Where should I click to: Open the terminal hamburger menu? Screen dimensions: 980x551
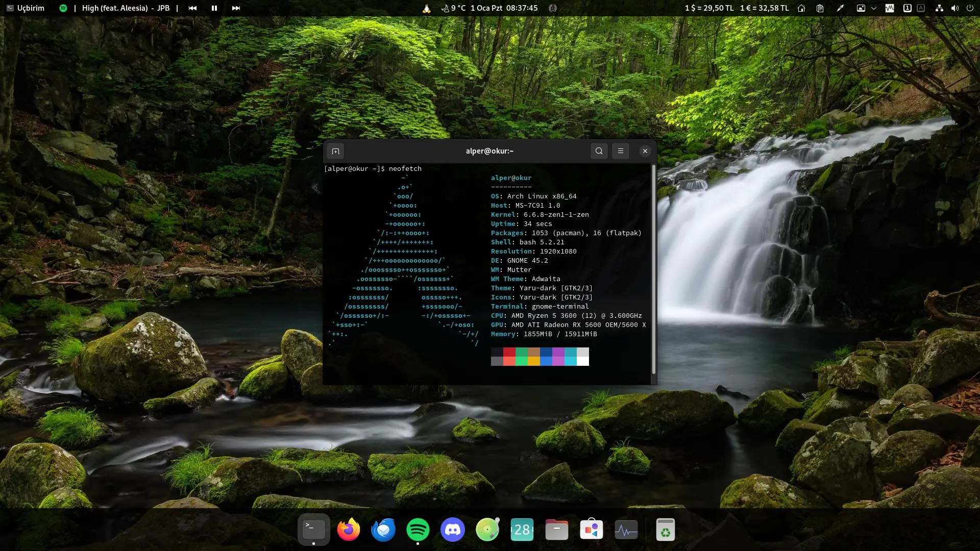pos(621,151)
